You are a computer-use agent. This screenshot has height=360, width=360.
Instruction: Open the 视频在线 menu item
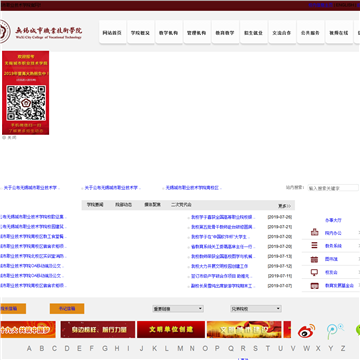[339, 33]
